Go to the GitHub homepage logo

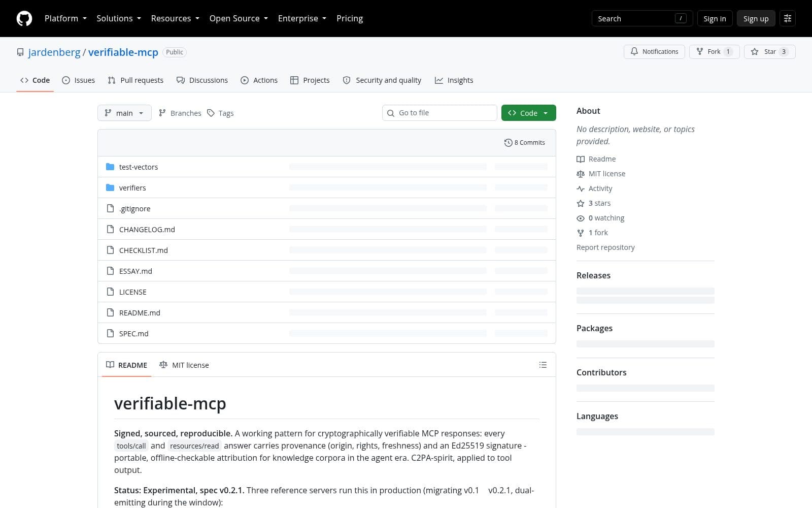[24, 18]
